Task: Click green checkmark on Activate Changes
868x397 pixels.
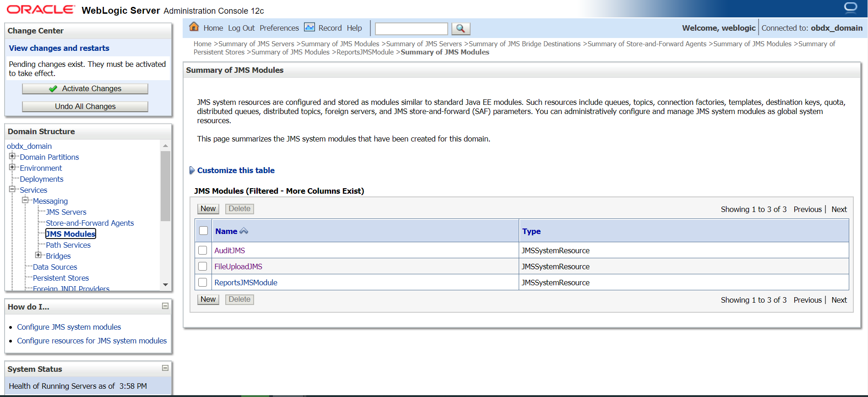Action: [53, 89]
